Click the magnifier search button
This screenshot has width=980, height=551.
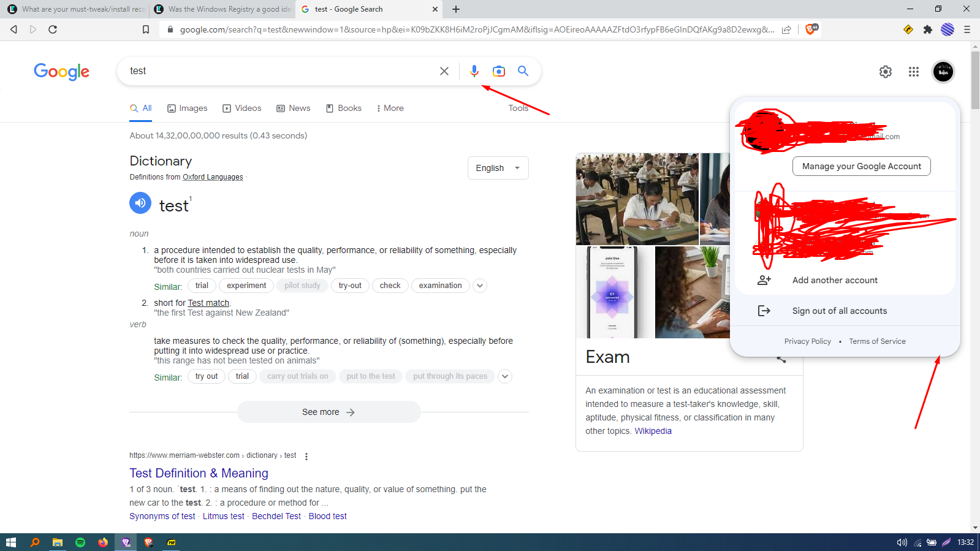click(523, 71)
